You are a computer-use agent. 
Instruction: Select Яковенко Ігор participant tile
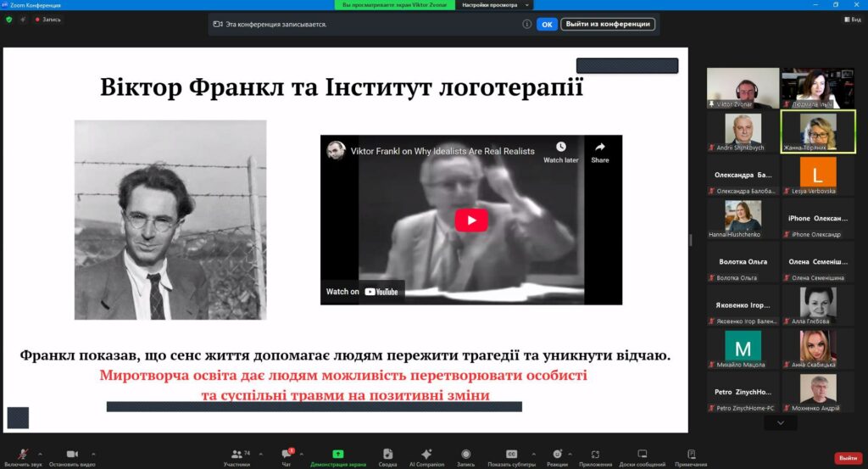click(743, 305)
